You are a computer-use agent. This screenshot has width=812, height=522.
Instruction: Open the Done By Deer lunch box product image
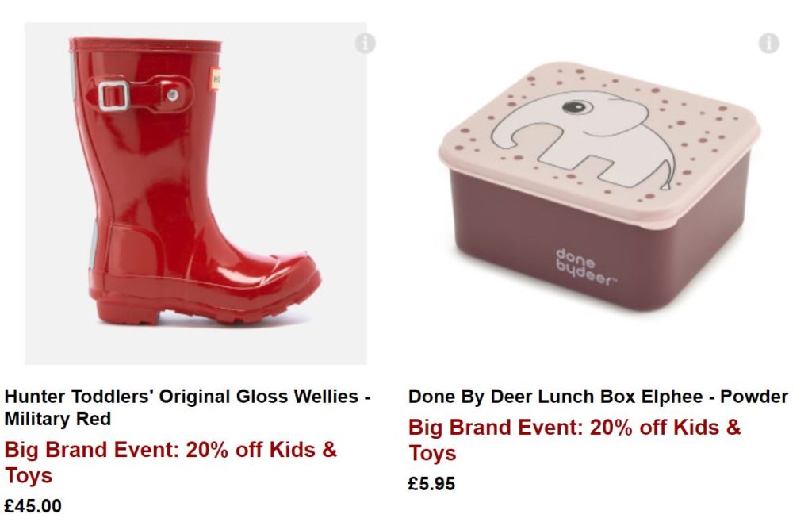599,186
